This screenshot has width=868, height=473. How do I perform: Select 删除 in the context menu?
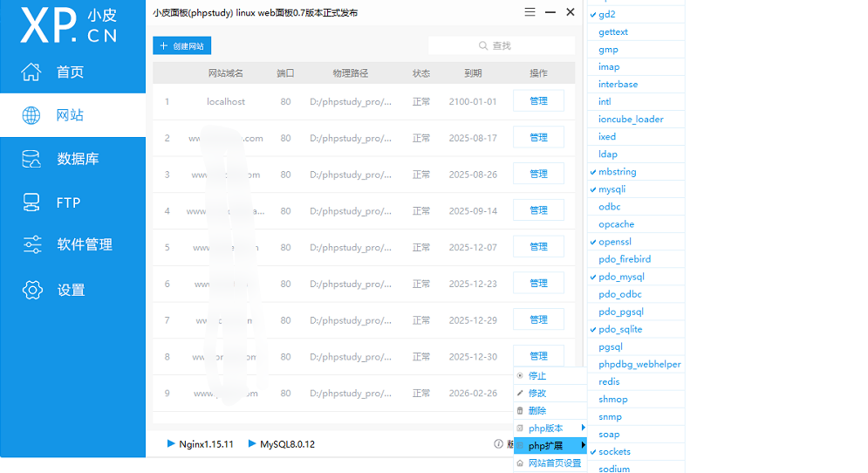[537, 411]
